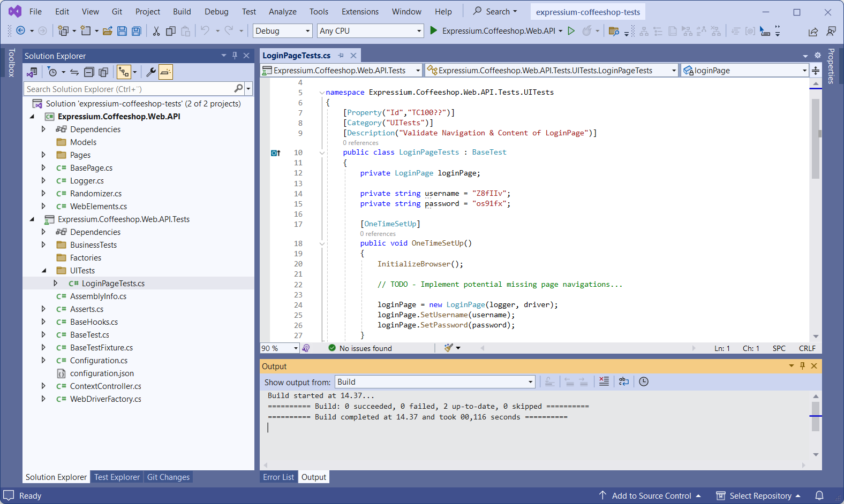Collapse All icon in Solution Explorer
This screenshot has width=844, height=504.
89,72
